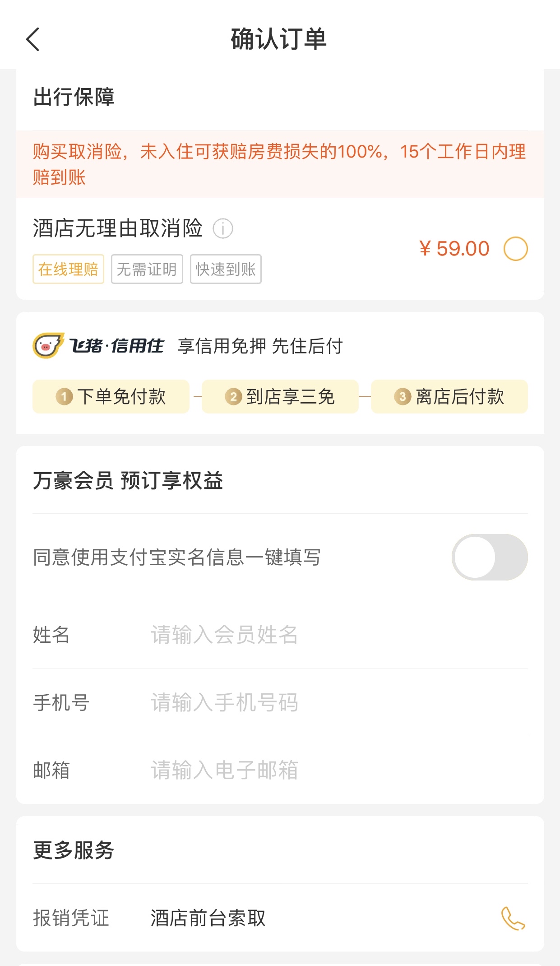Focus the email address input field

click(x=338, y=770)
